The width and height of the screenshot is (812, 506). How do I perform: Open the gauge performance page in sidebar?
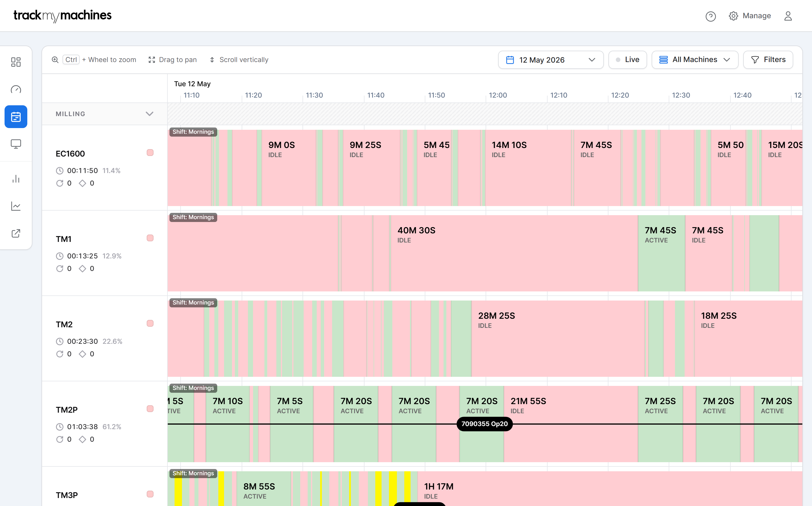[x=16, y=89]
